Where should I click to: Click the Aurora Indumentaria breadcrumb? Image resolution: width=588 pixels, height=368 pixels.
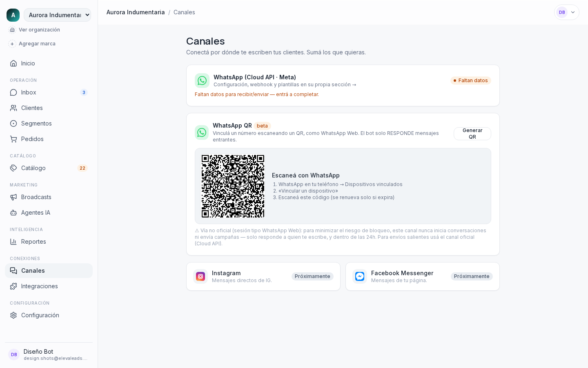[136, 12]
